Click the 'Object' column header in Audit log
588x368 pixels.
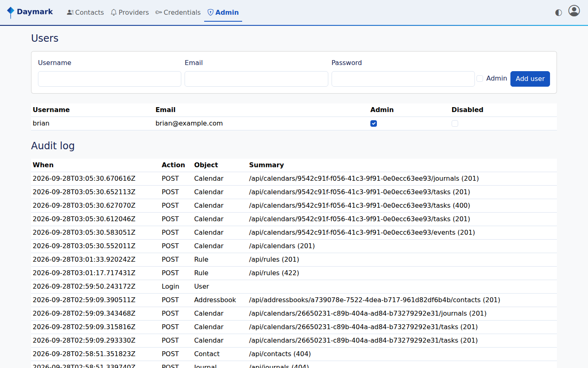(206, 165)
